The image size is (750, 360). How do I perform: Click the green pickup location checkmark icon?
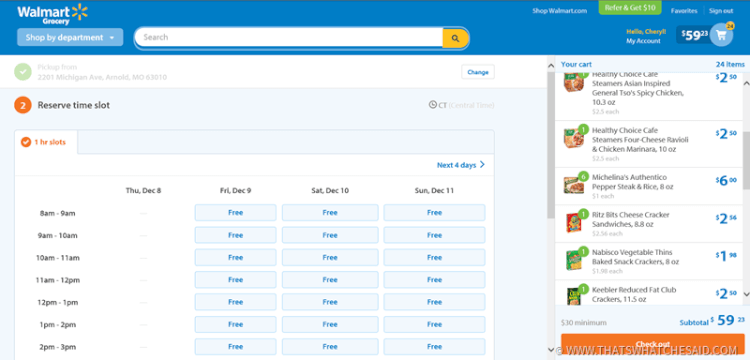click(x=22, y=72)
